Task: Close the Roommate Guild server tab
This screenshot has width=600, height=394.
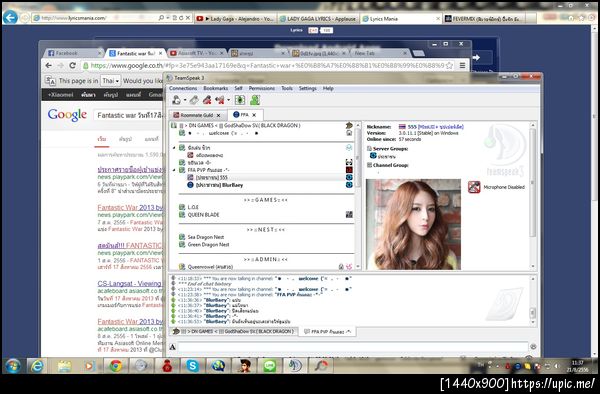Action: [x=218, y=115]
